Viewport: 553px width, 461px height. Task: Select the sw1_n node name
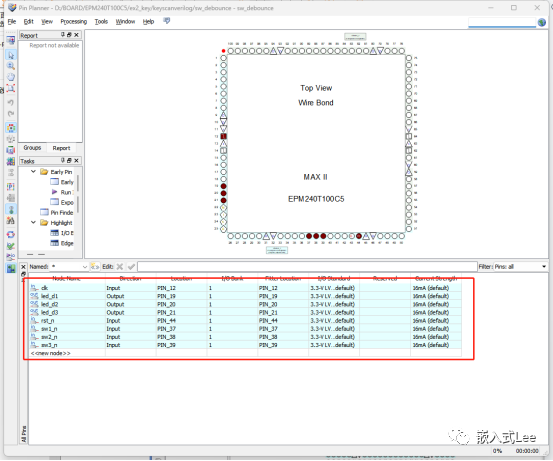click(x=49, y=329)
